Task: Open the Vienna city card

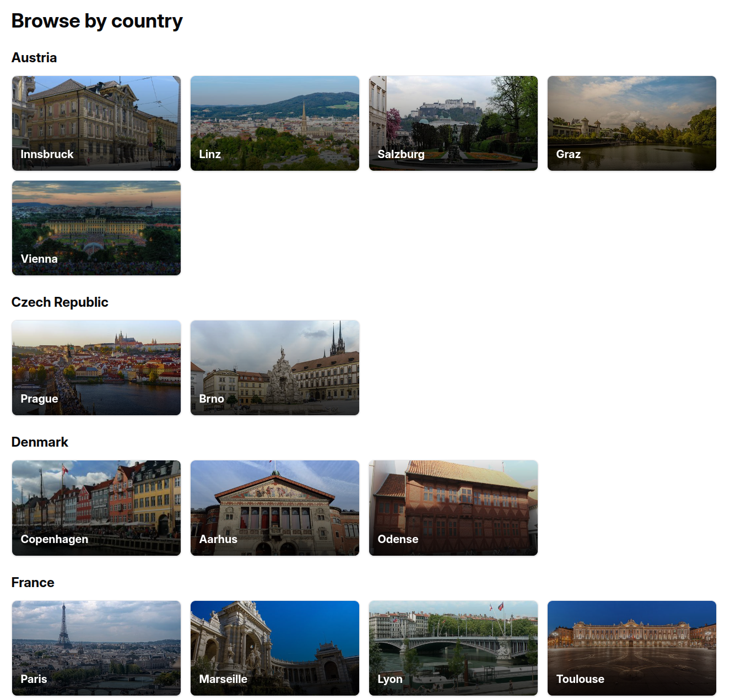Action: pos(96,228)
